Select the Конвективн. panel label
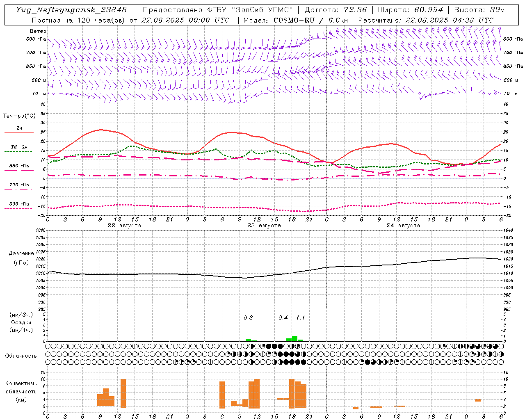 pyautogui.click(x=21, y=383)
